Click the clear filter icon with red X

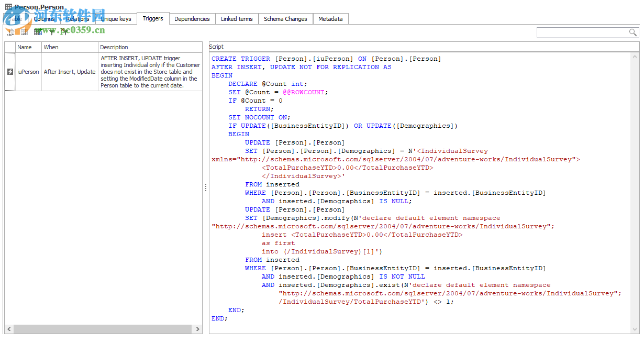point(64,32)
